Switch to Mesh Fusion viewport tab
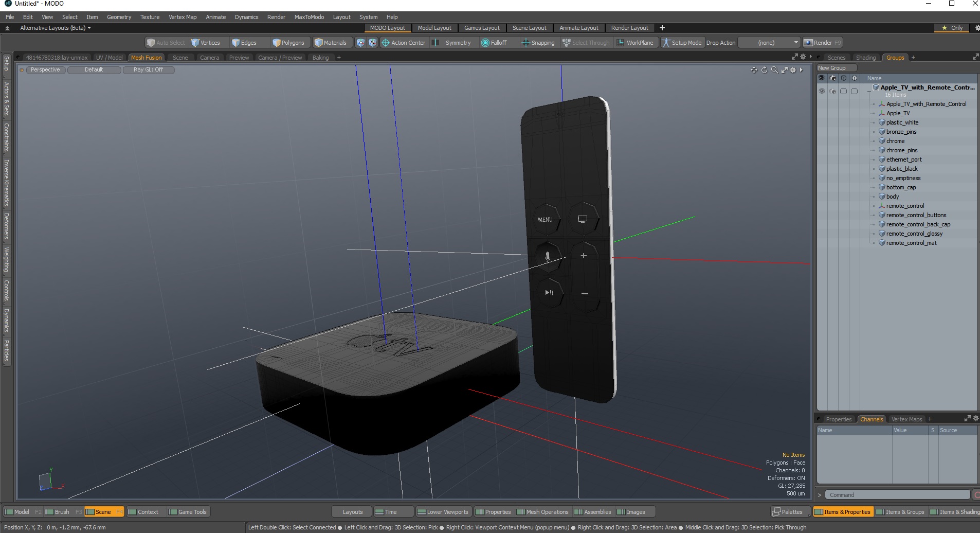 (147, 58)
